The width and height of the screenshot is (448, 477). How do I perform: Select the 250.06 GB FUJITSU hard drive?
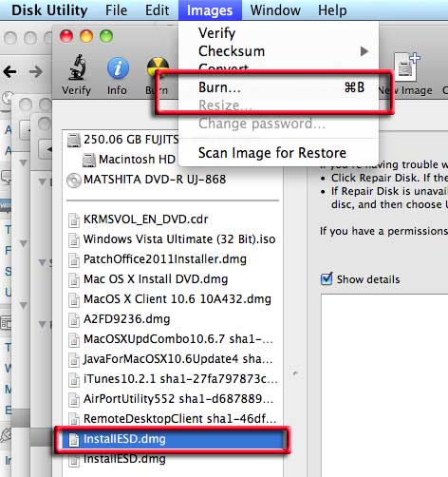tap(122, 140)
